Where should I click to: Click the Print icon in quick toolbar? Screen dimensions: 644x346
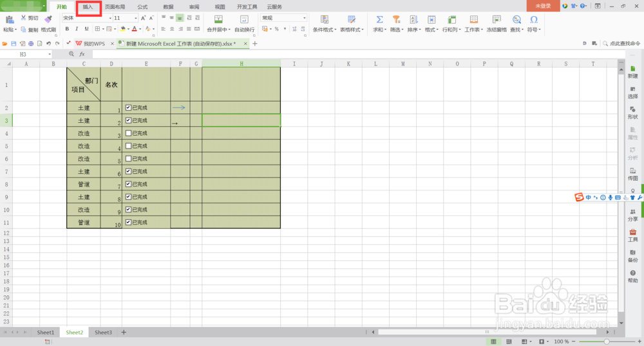click(31, 44)
